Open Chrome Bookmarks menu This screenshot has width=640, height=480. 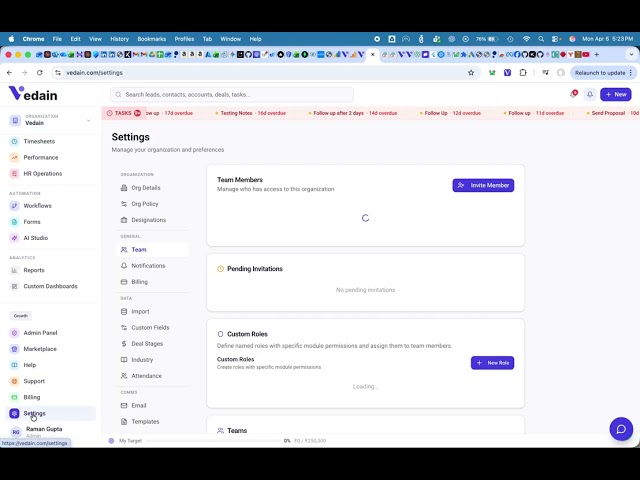tap(151, 39)
